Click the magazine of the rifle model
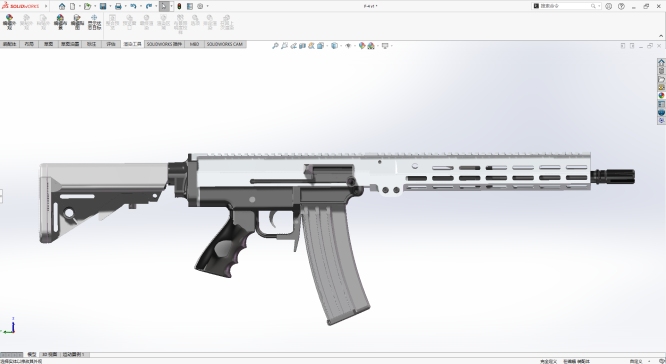The image size is (666, 364). 336,263
